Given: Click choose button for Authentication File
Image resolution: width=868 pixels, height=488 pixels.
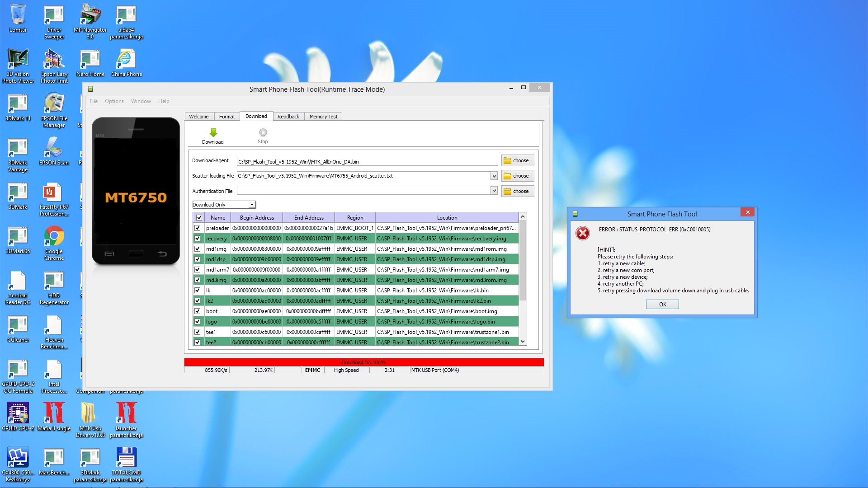Looking at the screenshot, I should [517, 192].
